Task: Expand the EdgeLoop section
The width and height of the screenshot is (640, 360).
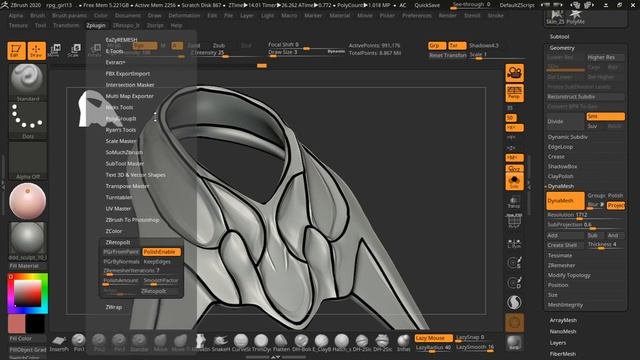Action: click(x=560, y=147)
